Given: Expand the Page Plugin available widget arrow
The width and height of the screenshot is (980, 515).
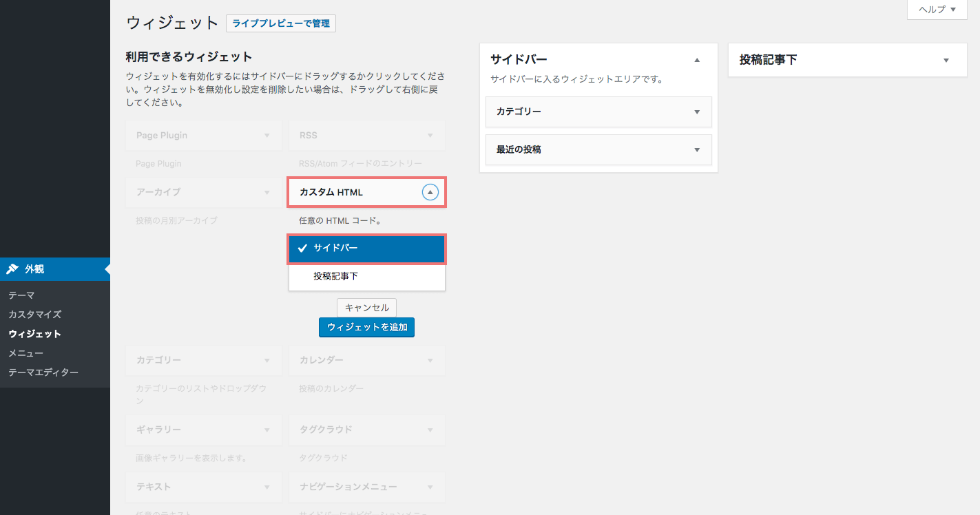Looking at the screenshot, I should tap(267, 136).
